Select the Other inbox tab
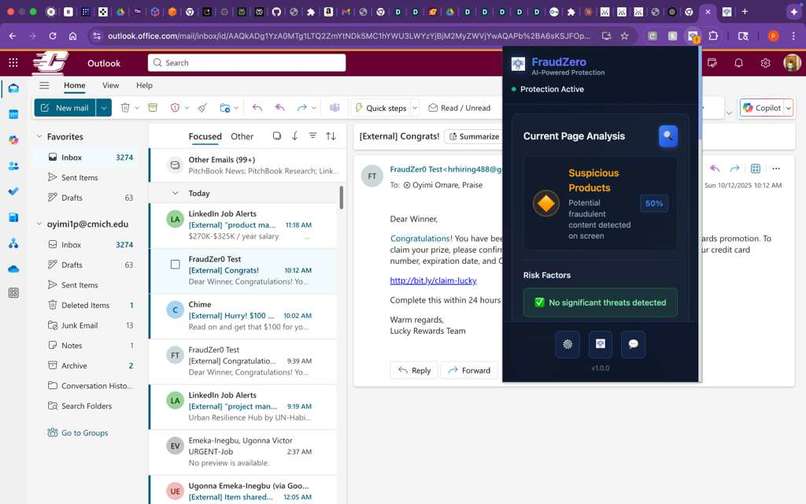The image size is (806, 504). [242, 136]
